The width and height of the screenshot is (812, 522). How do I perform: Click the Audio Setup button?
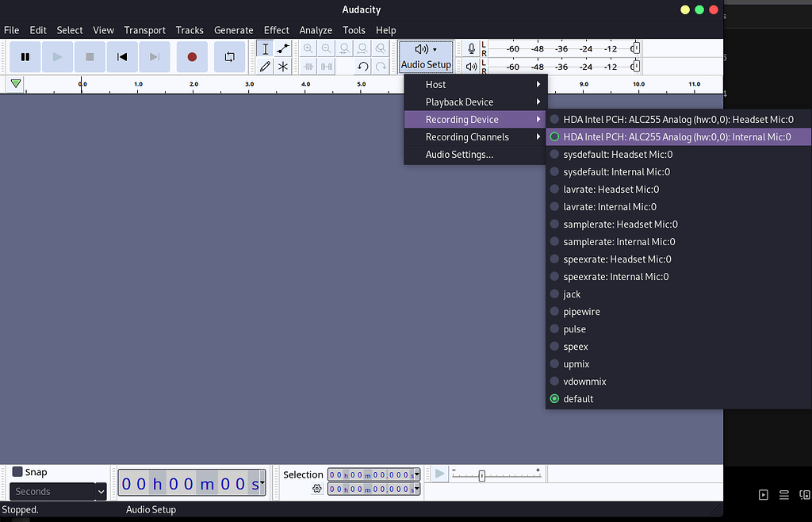426,56
